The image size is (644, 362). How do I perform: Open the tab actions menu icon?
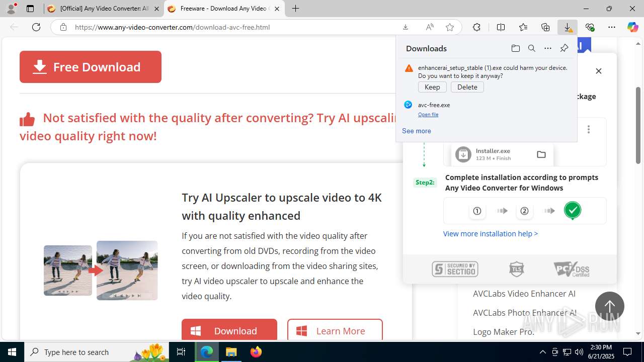click(x=30, y=9)
